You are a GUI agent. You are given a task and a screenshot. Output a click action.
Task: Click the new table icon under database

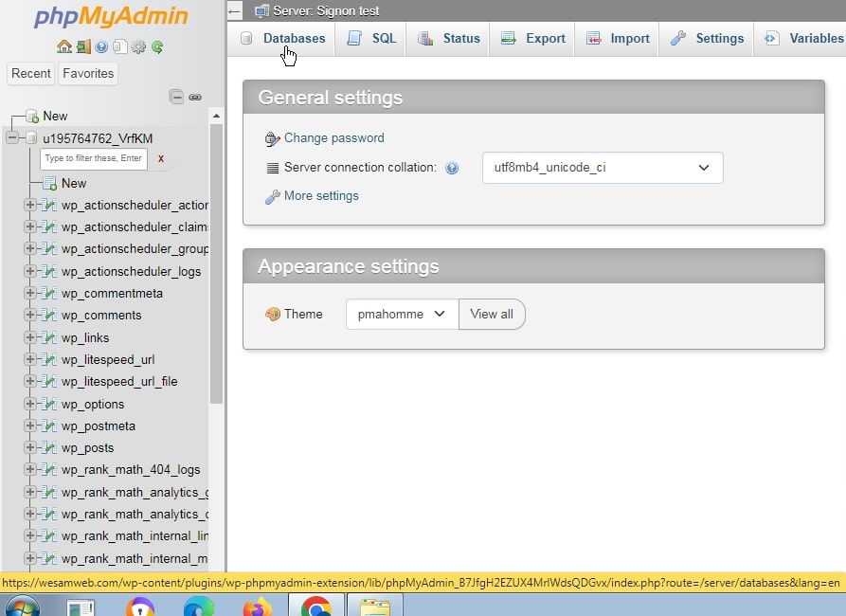[x=49, y=184]
